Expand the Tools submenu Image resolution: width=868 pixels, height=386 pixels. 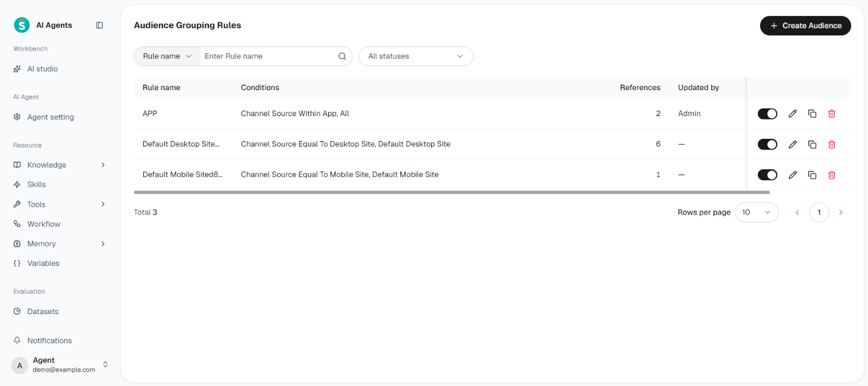click(x=103, y=204)
